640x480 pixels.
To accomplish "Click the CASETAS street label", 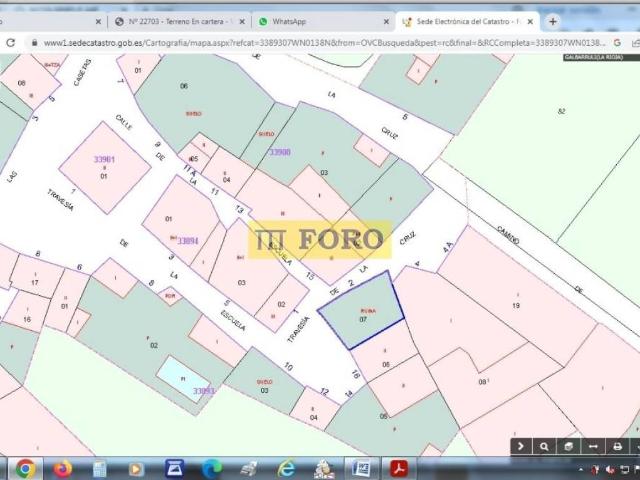I will click(82, 73).
